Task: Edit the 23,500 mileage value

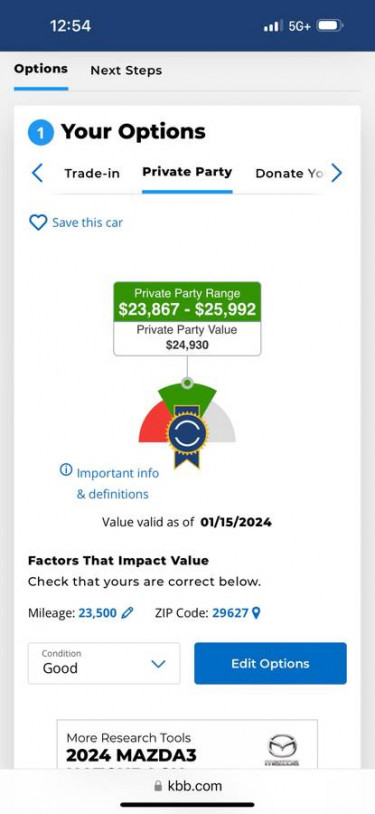Action: point(98,613)
